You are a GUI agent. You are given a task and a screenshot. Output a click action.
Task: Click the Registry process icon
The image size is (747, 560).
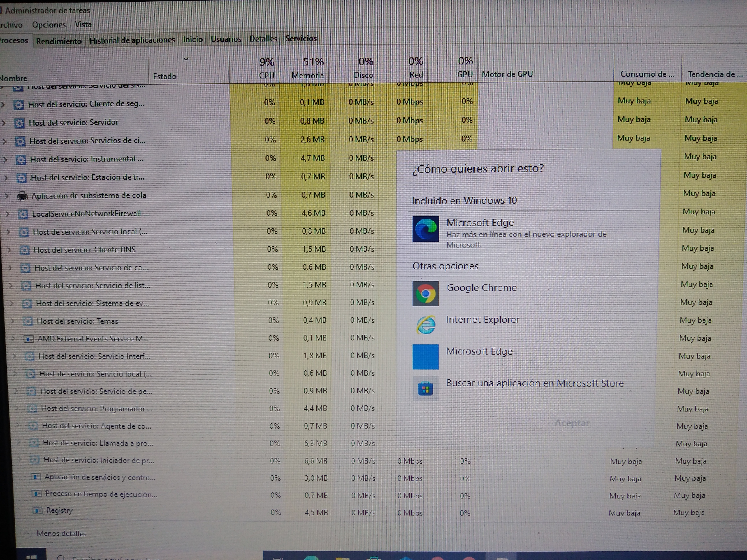(x=37, y=510)
